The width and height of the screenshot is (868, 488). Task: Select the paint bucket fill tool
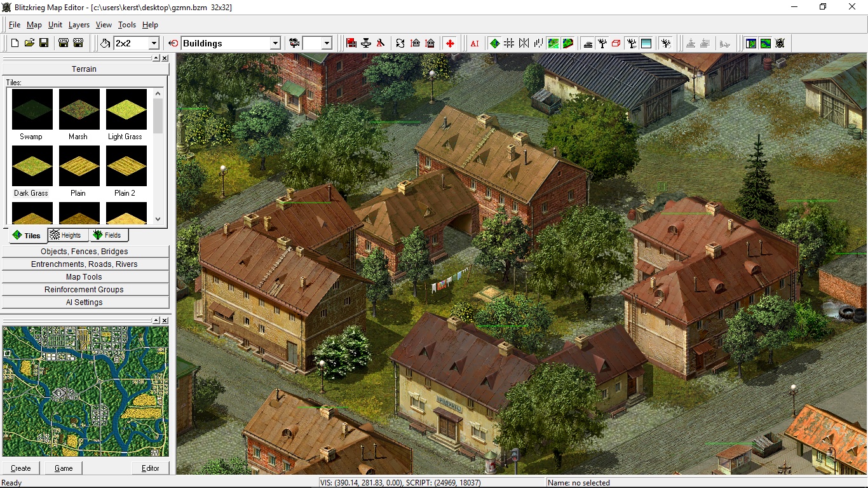(105, 43)
